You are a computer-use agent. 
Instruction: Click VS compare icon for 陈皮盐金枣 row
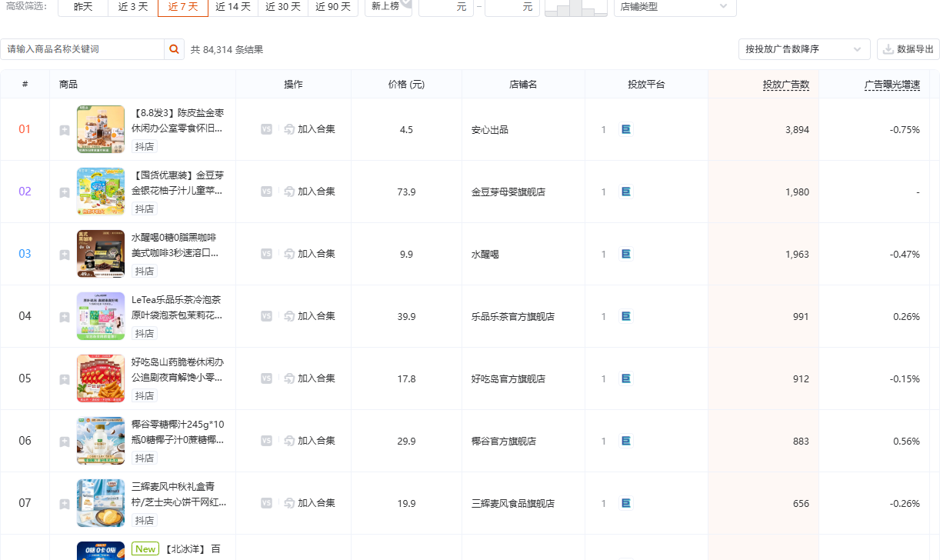(266, 129)
